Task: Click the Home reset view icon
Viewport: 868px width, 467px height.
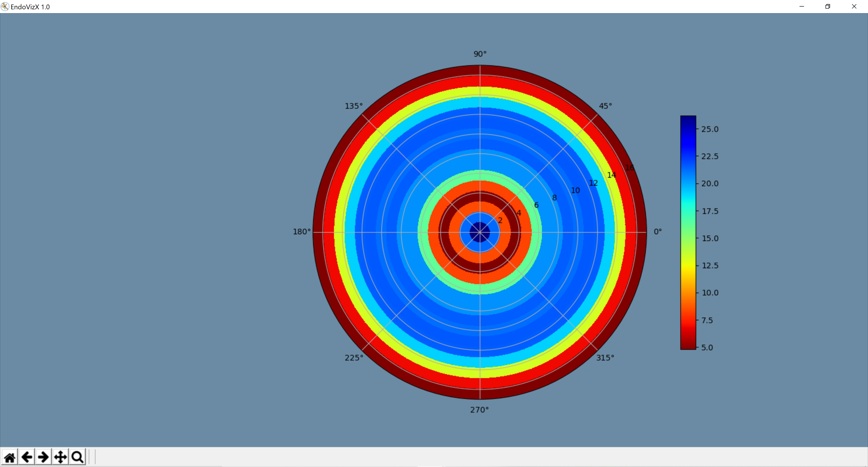Action: pyautogui.click(x=10, y=457)
